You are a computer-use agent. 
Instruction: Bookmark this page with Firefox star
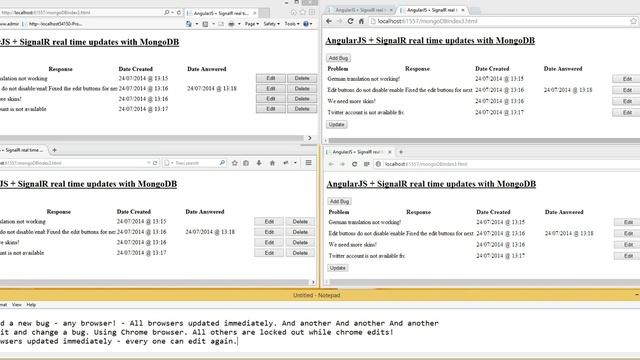coord(235,163)
